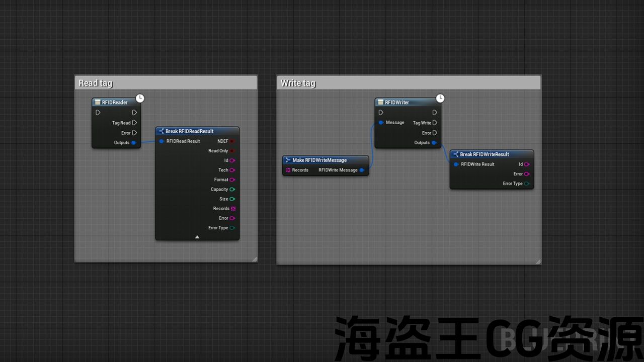Click the RFIDReader node clock icon
Image resolution: width=644 pixels, height=362 pixels.
pyautogui.click(x=140, y=98)
